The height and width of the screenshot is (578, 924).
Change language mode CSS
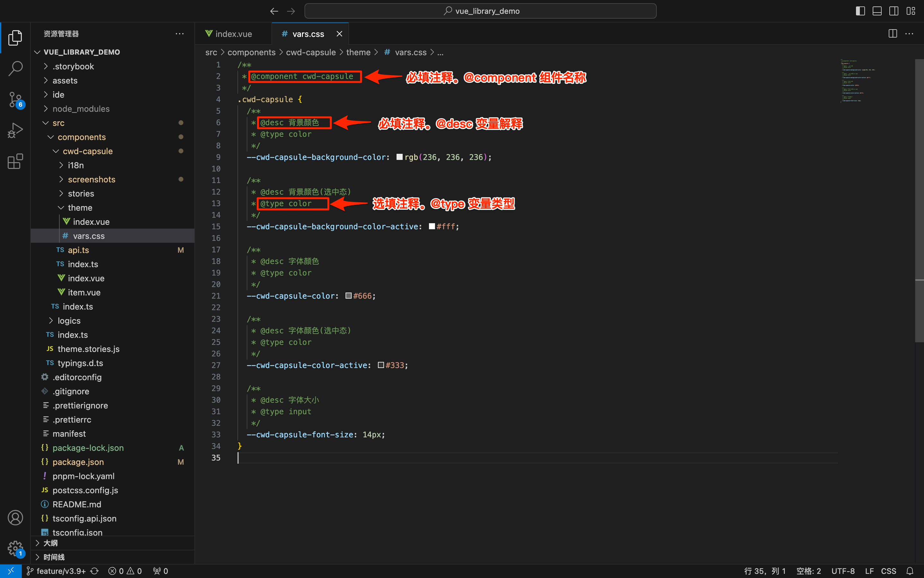pos(888,571)
